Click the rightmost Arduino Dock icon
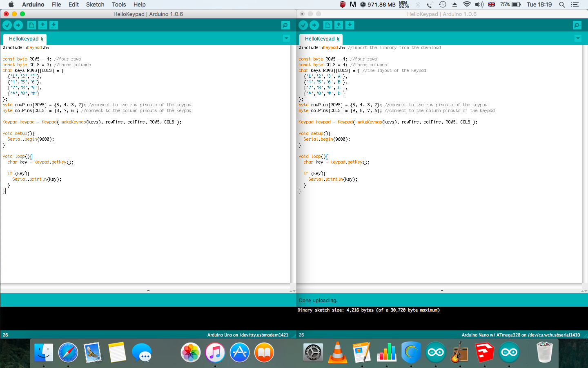 509,352
